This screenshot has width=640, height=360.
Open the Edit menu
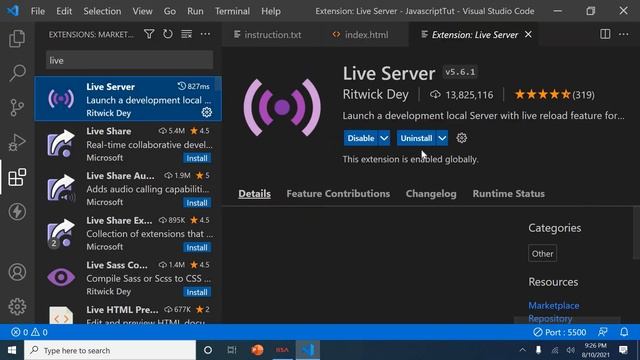64,11
